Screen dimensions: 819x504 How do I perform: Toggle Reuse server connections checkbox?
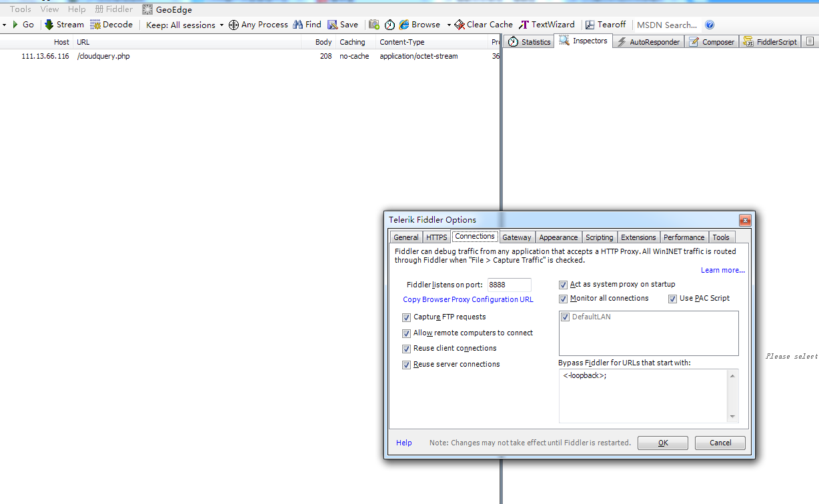pyautogui.click(x=407, y=365)
